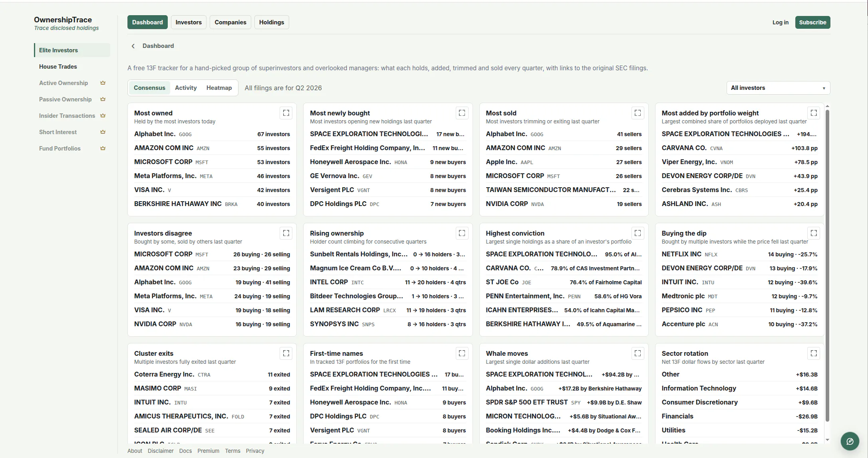The height and width of the screenshot is (458, 868).
Task: Open INTEL CORP in Rising ownership
Action: tap(388, 282)
